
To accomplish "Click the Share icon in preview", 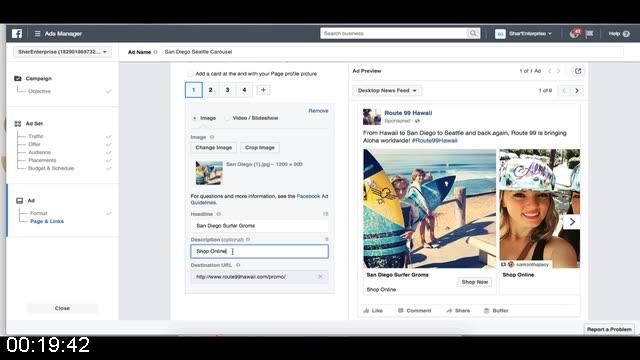I will click(x=449, y=311).
